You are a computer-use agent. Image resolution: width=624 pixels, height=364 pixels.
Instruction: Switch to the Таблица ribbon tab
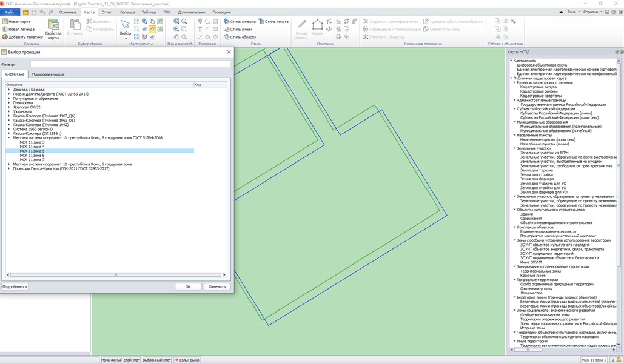click(x=149, y=12)
